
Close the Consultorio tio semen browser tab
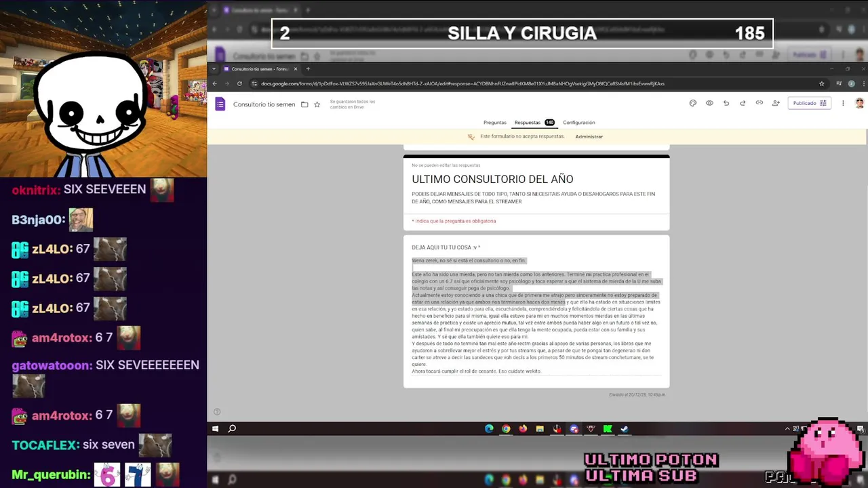pyautogui.click(x=296, y=68)
